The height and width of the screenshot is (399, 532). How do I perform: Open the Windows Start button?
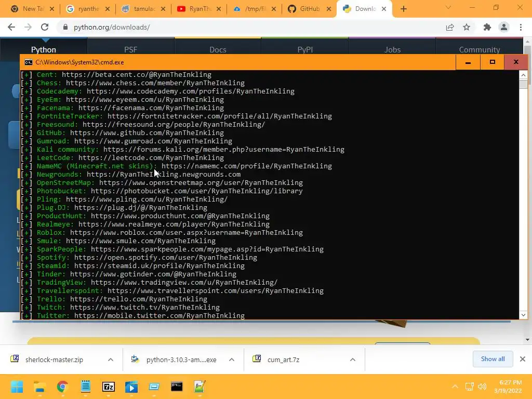click(x=17, y=387)
